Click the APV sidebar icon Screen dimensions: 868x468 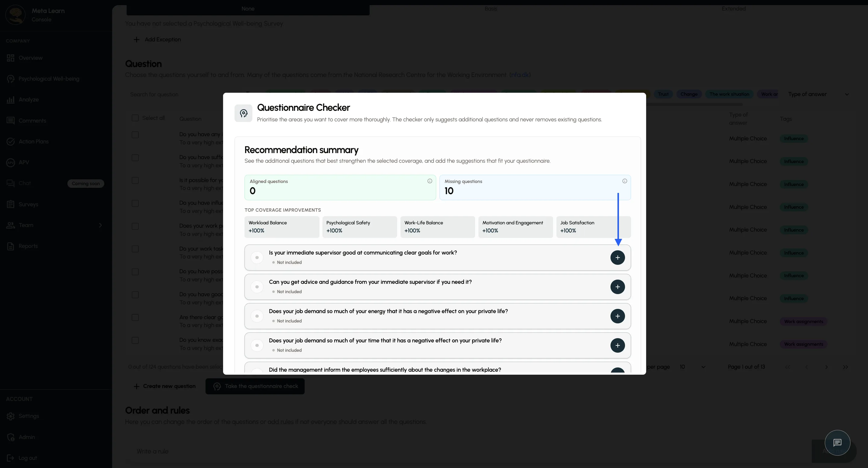[11, 162]
